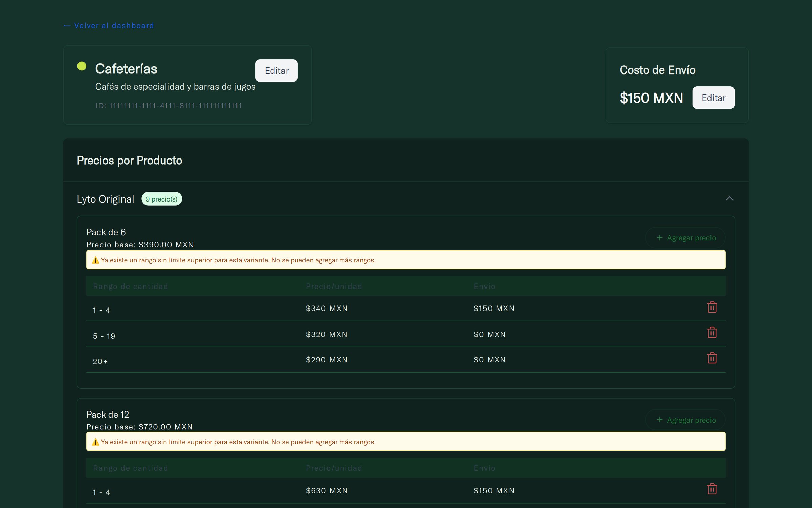Add a price to Pack de 12
Image resolution: width=812 pixels, height=508 pixels.
point(685,420)
